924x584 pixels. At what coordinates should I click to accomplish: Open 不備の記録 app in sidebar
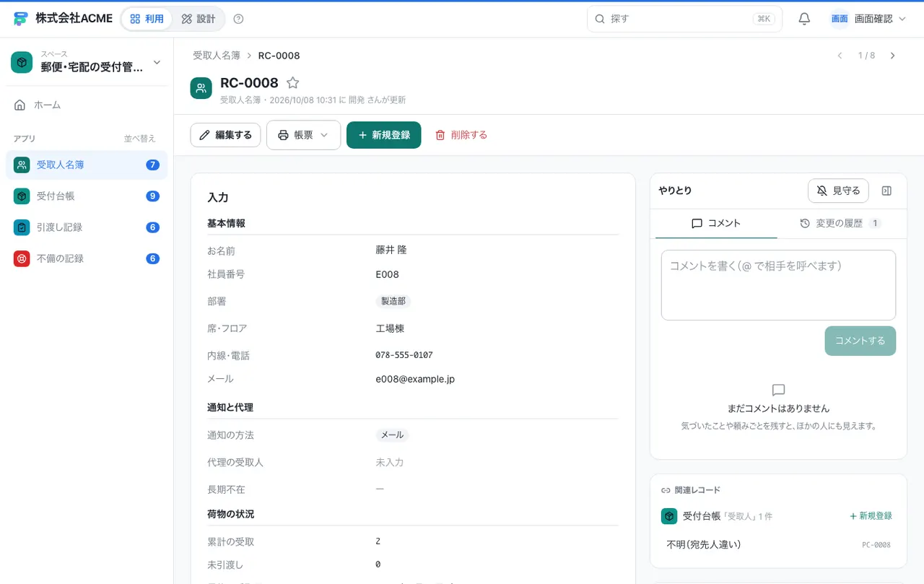(87, 258)
